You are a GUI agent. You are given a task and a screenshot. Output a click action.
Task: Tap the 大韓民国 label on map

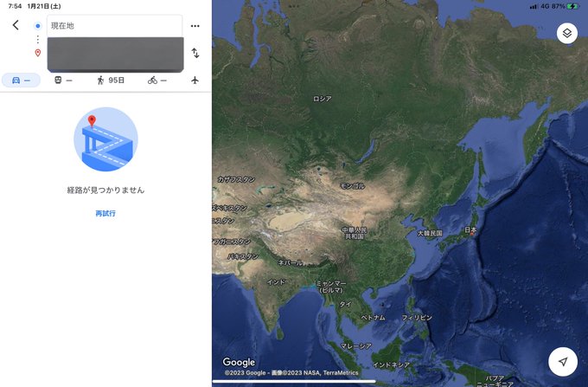pos(430,233)
